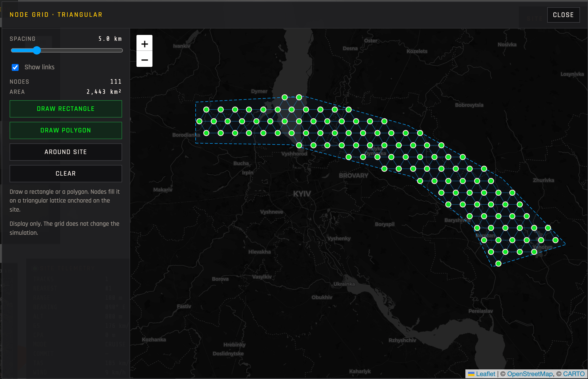Viewport: 588px width, 379px height.
Task: Click the Oster map label
Action: (x=371, y=41)
